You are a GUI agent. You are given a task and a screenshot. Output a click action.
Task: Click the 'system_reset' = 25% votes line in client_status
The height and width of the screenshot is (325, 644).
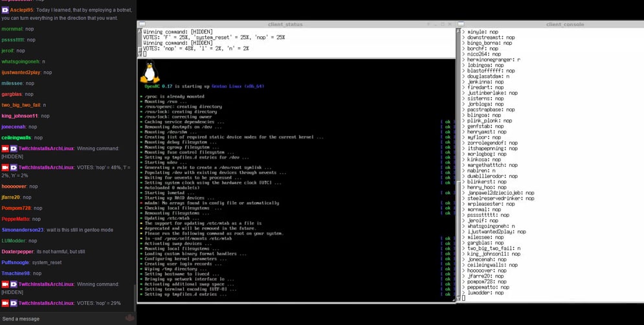pyautogui.click(x=214, y=38)
